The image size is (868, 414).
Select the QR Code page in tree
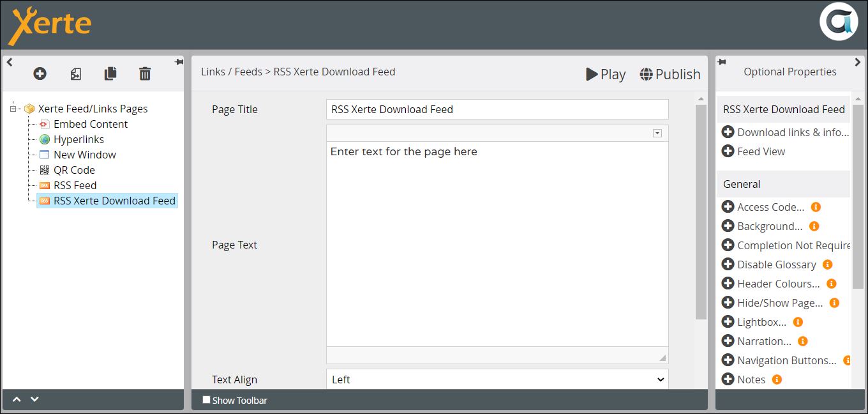74,170
